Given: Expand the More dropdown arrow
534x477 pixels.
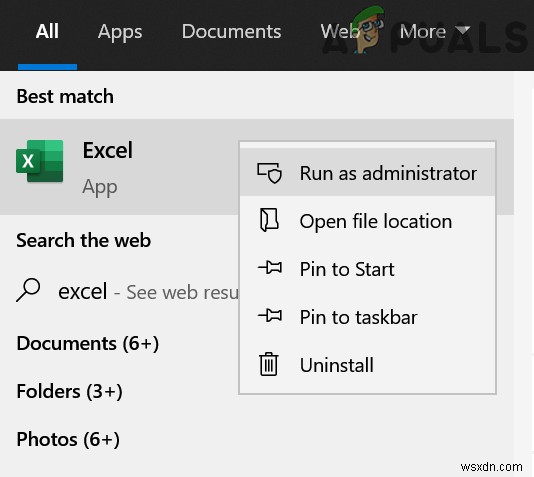Looking at the screenshot, I should pyautogui.click(x=462, y=31).
